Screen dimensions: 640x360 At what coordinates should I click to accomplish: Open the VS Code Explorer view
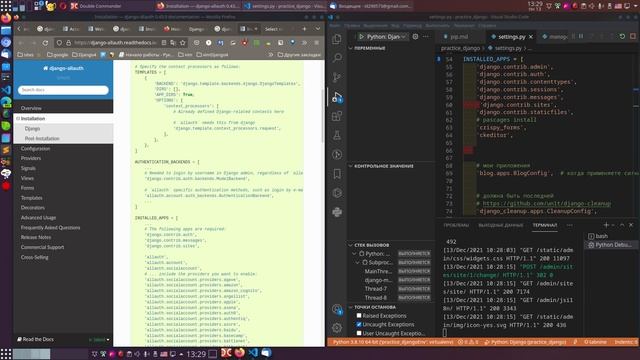coord(337,39)
